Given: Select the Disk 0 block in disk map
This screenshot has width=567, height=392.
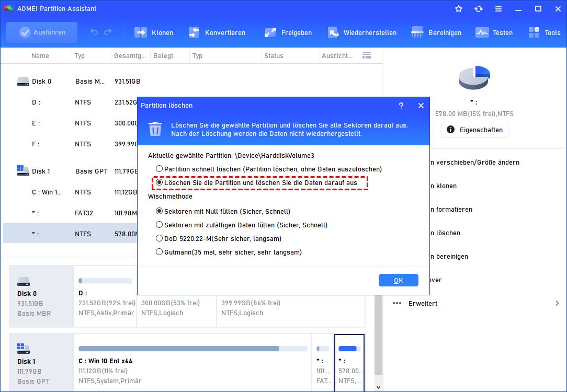Looking at the screenshot, I should [42, 296].
